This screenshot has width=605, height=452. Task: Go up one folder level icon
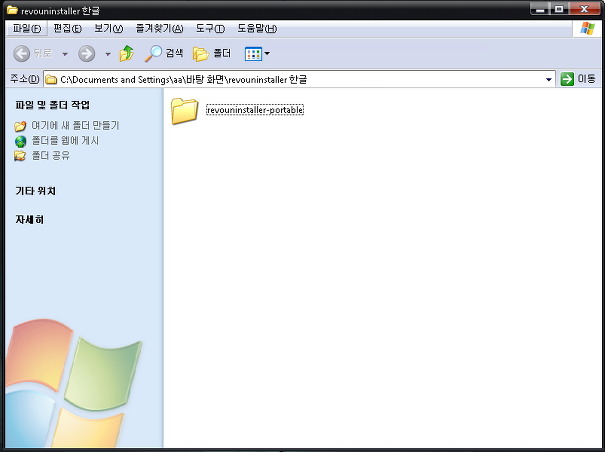tap(127, 53)
